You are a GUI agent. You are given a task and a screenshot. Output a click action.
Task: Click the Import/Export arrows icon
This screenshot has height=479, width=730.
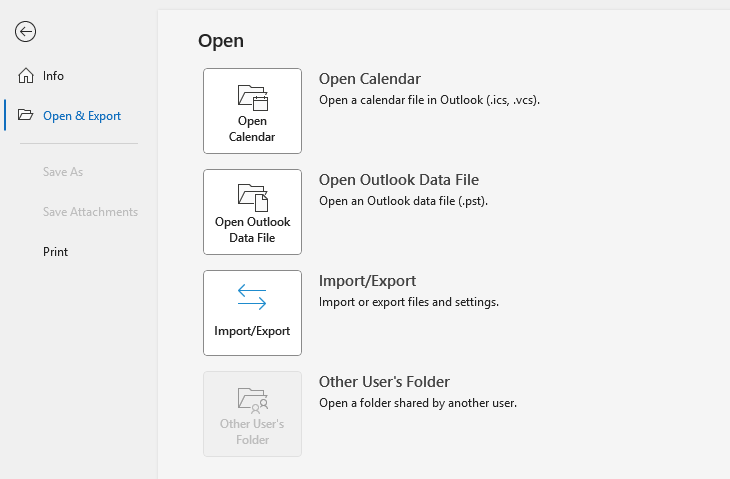[x=252, y=297]
